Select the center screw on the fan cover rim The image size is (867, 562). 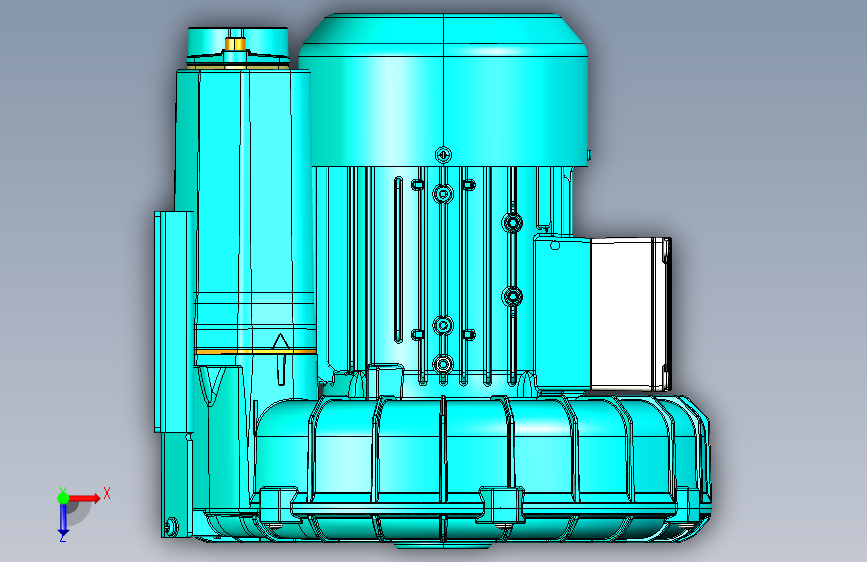click(x=443, y=155)
